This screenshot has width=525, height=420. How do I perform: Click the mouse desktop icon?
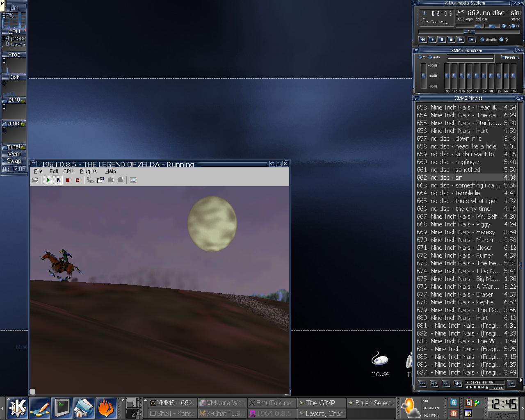[380, 363]
